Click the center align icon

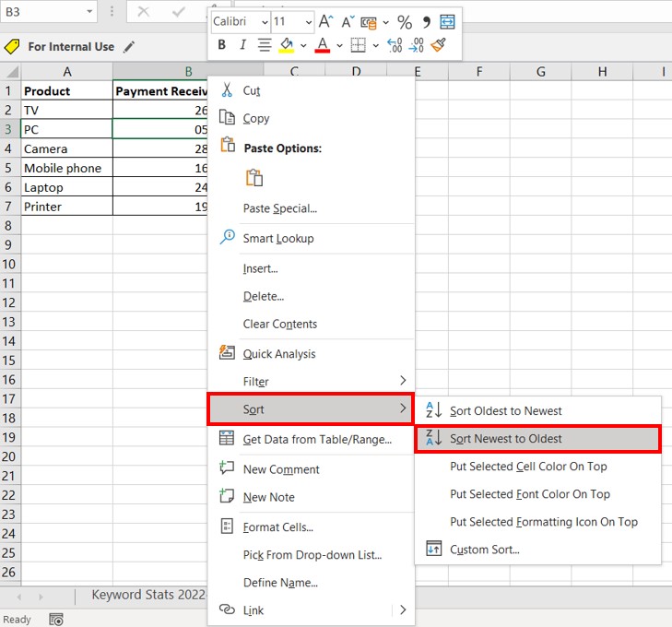point(265,44)
